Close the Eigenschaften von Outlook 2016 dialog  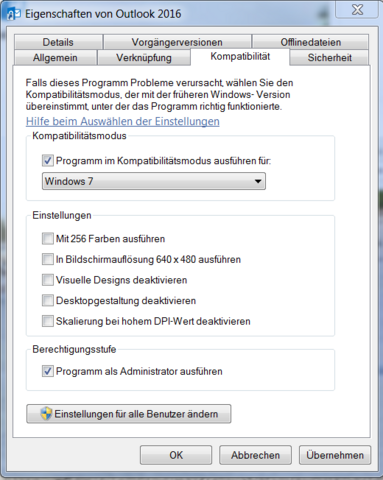[357, 10]
